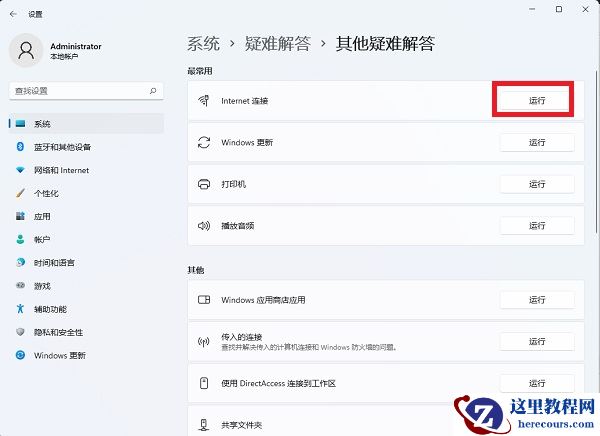The height and width of the screenshot is (436, 600).
Task: Open 隐私和安全性 settings
Action: [86, 332]
